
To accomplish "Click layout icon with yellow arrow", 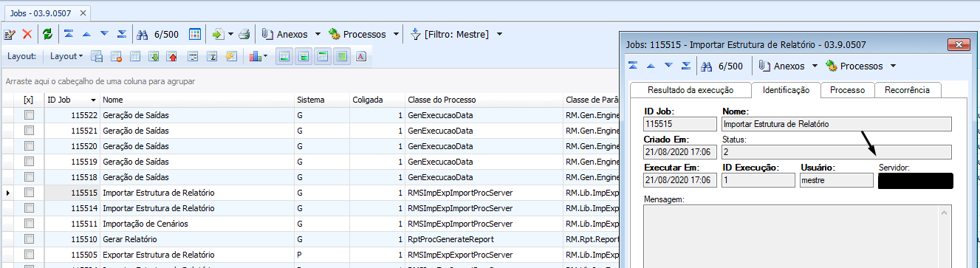I will (231, 56).
